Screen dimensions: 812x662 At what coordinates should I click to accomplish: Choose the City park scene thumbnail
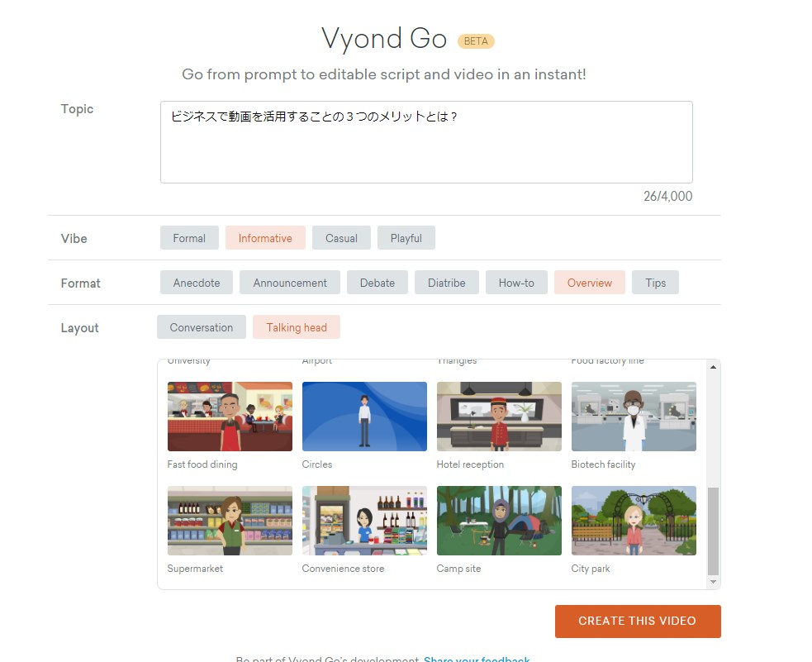(x=634, y=521)
